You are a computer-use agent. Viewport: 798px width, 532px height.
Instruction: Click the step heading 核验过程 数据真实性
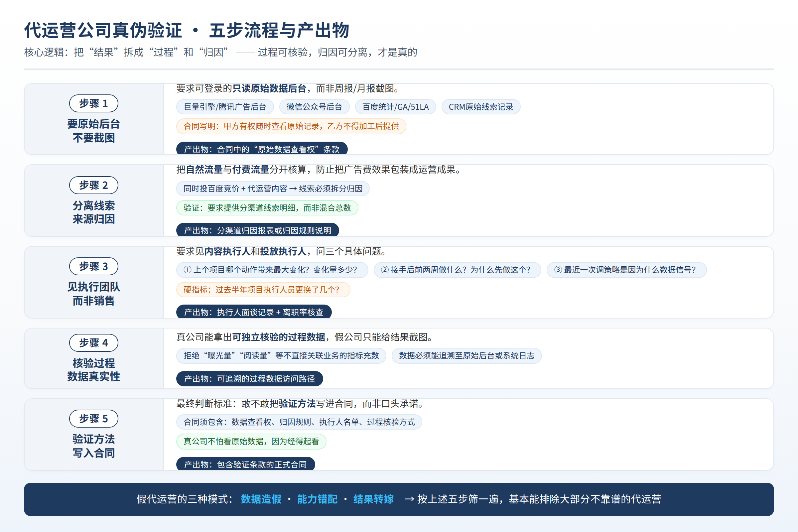click(94, 370)
